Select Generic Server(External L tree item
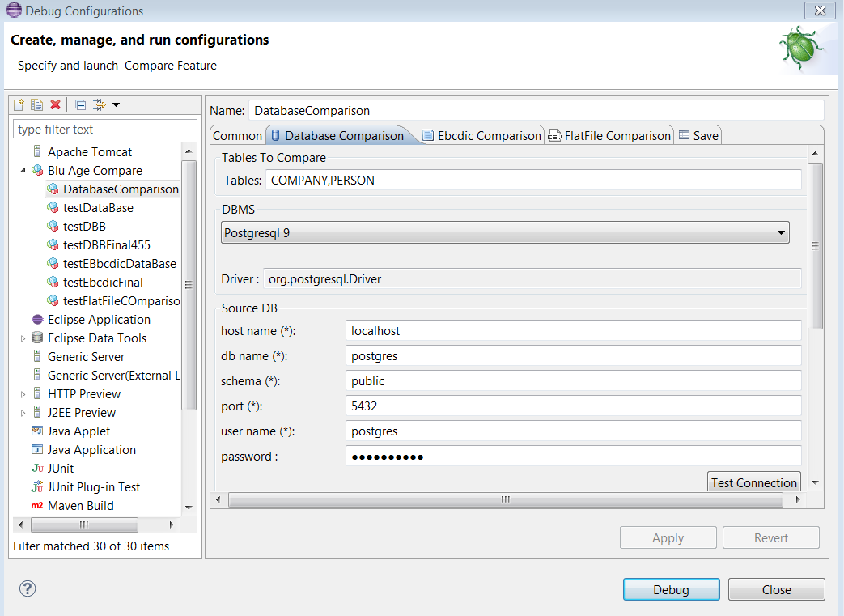 pyautogui.click(x=113, y=376)
